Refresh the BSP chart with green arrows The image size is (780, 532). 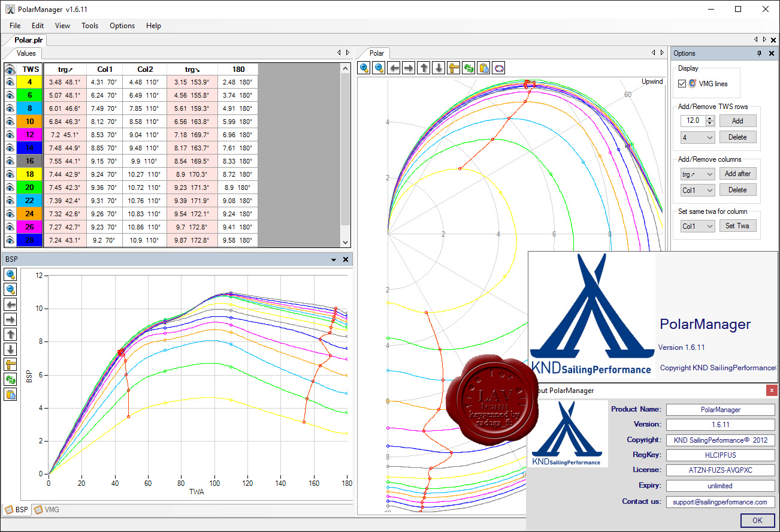[10, 379]
